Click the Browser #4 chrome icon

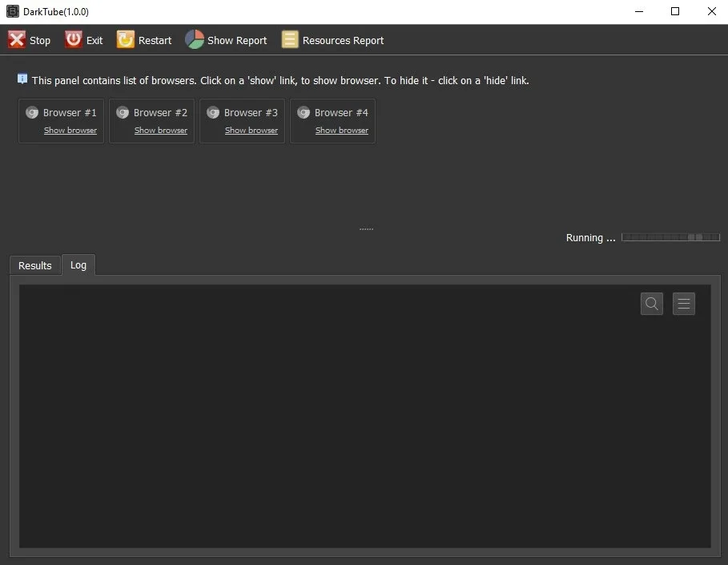point(304,112)
